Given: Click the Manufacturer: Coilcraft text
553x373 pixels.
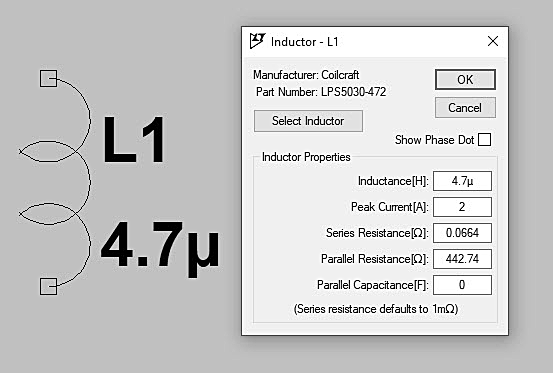Looking at the screenshot, I should tap(306, 75).
